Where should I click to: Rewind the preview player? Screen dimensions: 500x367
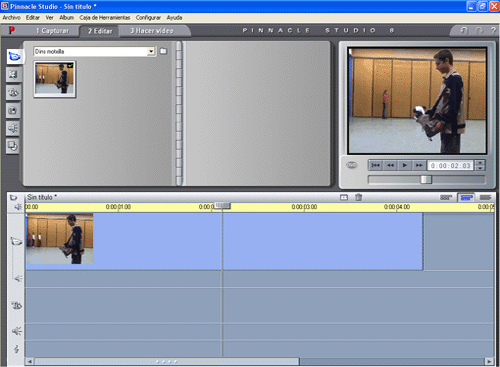click(x=390, y=165)
